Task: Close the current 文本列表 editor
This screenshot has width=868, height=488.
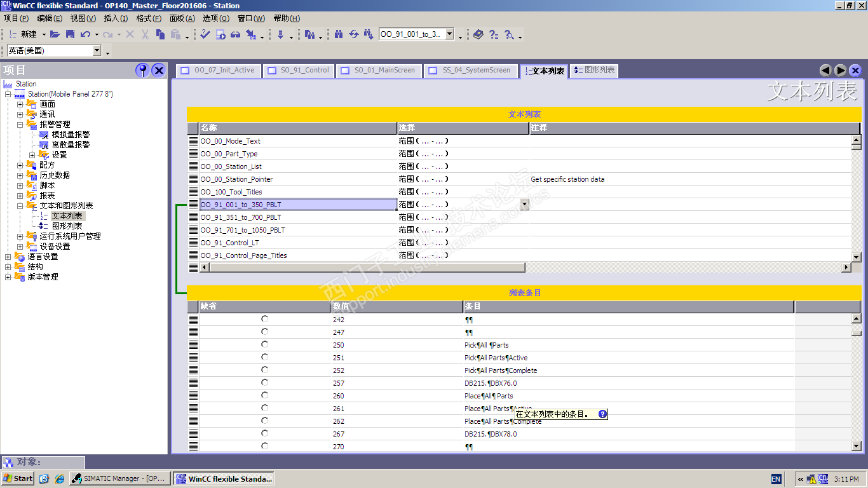Action: pos(855,71)
